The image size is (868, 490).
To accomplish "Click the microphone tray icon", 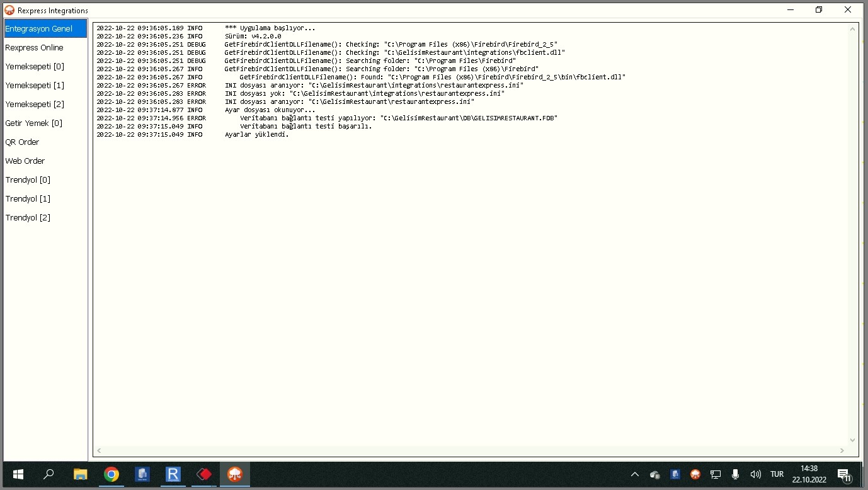I will (735, 474).
